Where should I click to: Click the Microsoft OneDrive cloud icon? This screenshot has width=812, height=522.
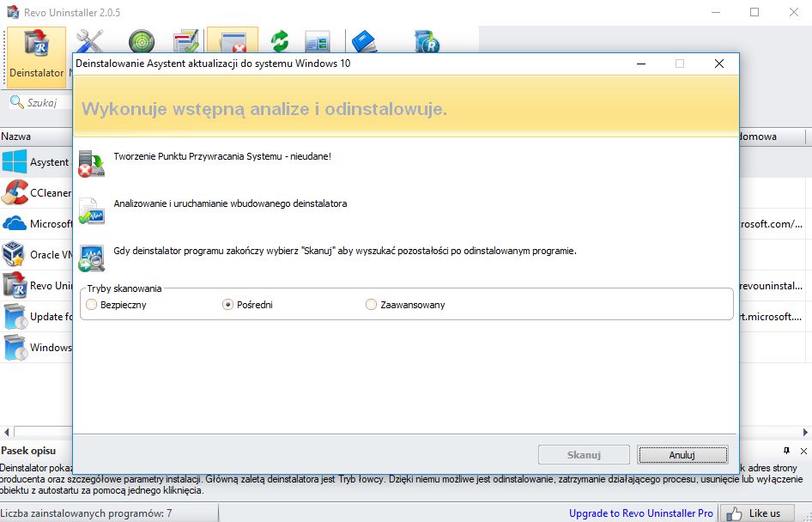15,224
